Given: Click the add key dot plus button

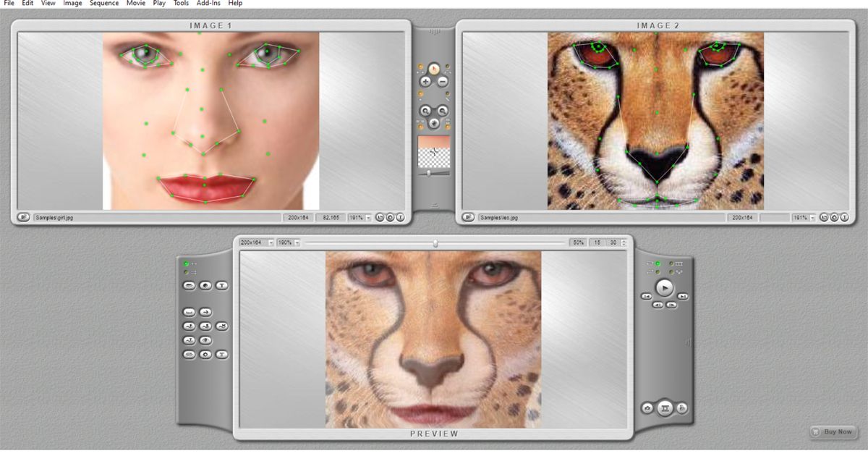Looking at the screenshot, I should 425,83.
